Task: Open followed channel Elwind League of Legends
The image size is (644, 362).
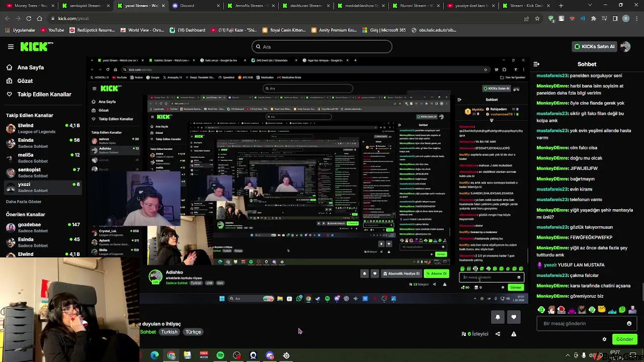Action: click(x=43, y=128)
